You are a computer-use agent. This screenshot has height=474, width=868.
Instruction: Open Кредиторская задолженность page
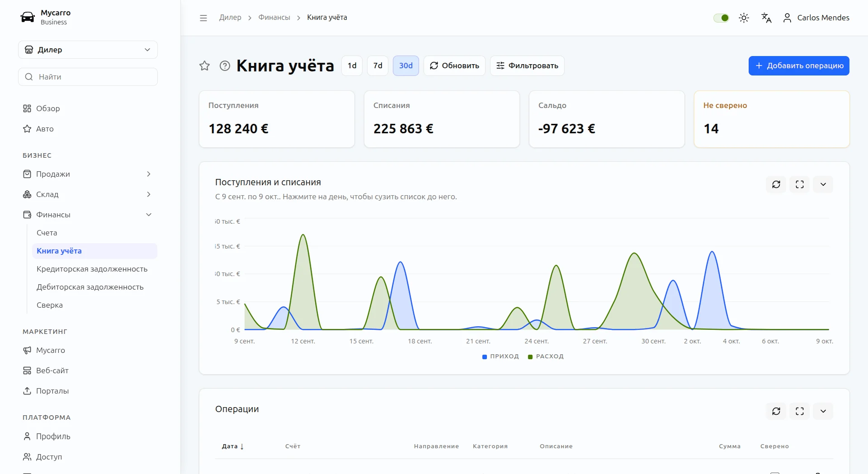(94, 269)
